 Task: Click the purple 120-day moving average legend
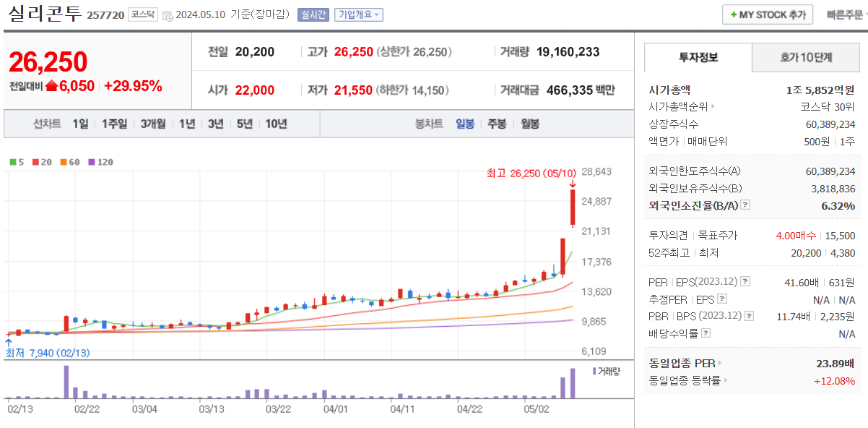coord(101,162)
